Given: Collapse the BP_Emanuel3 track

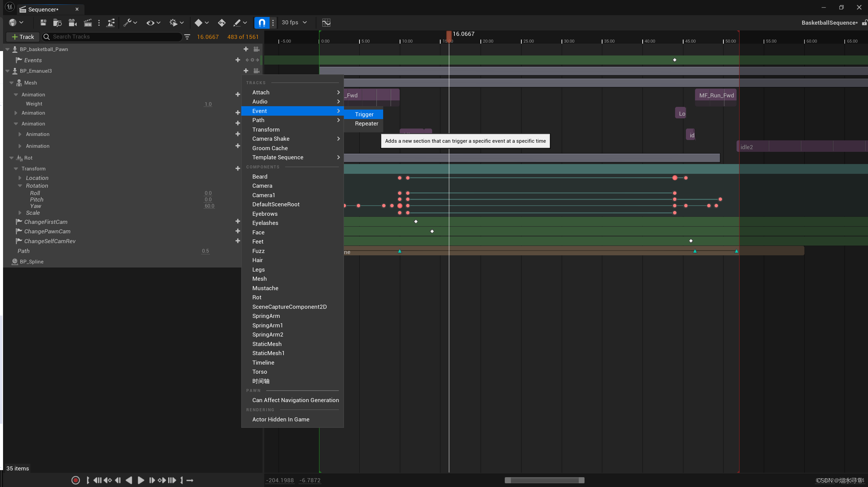Looking at the screenshot, I should [x=7, y=71].
